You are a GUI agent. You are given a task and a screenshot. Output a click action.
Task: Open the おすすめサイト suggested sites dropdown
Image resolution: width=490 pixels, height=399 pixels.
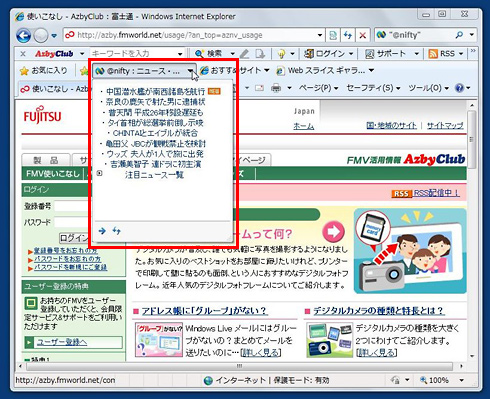click(235, 70)
